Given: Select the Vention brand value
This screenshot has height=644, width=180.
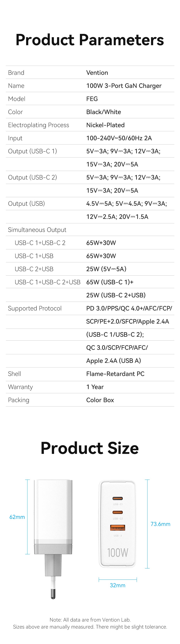Looking at the screenshot, I should click(x=97, y=73).
